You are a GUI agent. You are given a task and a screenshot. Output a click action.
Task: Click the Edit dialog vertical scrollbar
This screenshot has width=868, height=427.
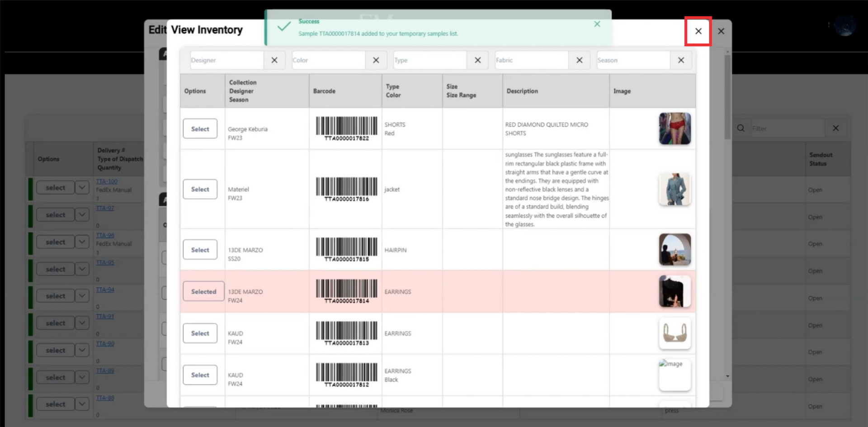tap(727, 97)
